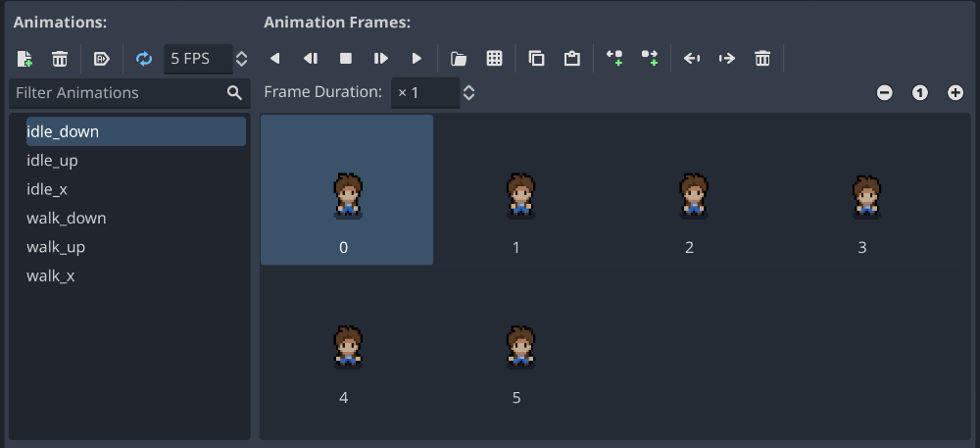
Task: Add frames from sprite sheet grid icon
Action: [x=494, y=59]
